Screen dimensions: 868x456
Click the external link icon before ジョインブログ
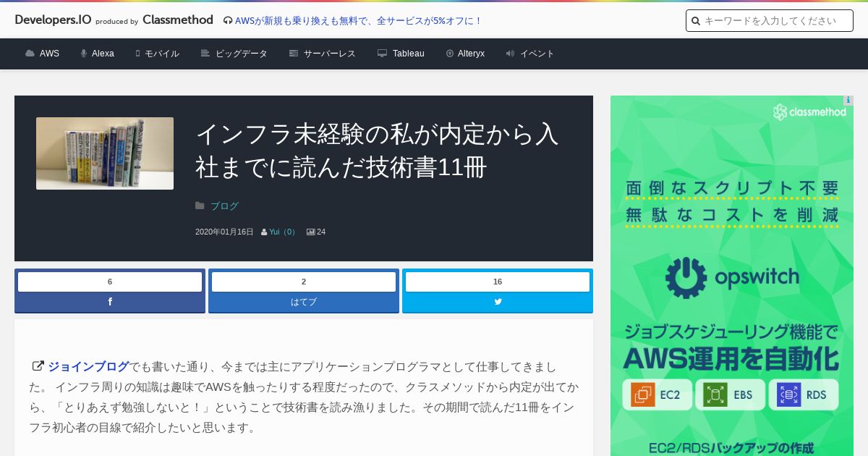point(38,366)
